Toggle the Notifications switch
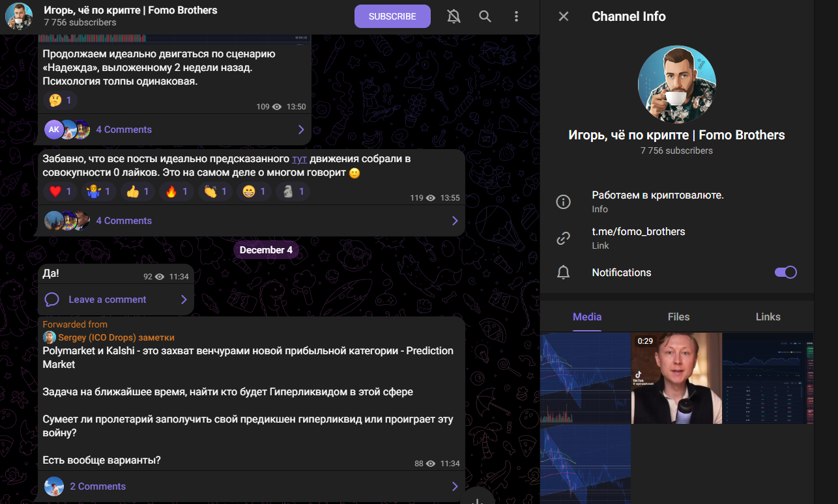Screen dimensions: 838x504 pos(785,272)
